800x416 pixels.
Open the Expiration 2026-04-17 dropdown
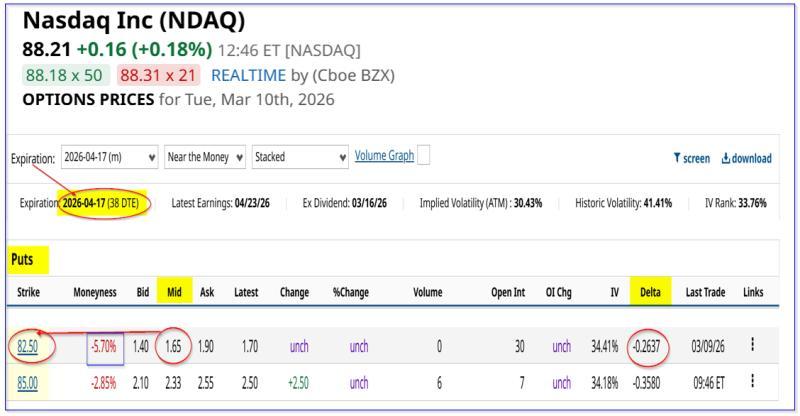(x=109, y=157)
